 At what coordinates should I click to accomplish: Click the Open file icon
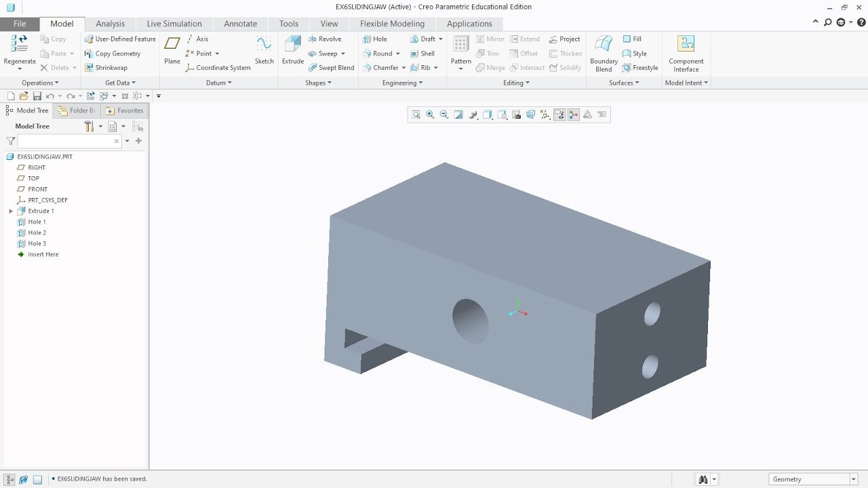tap(24, 96)
